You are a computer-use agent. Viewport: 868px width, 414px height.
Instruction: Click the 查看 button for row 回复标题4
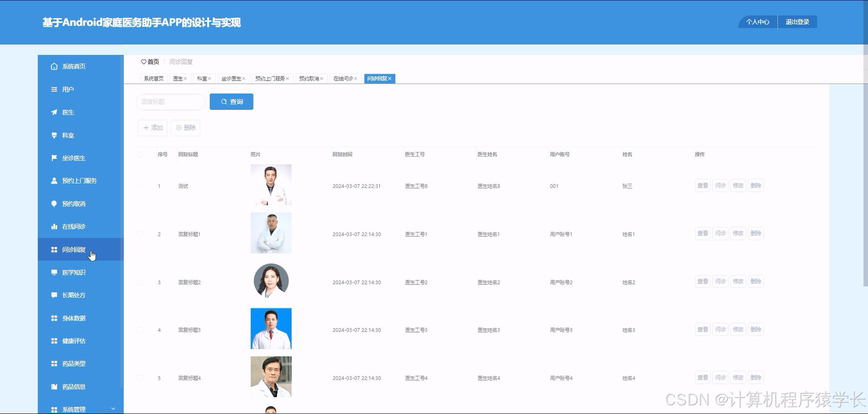pos(703,378)
